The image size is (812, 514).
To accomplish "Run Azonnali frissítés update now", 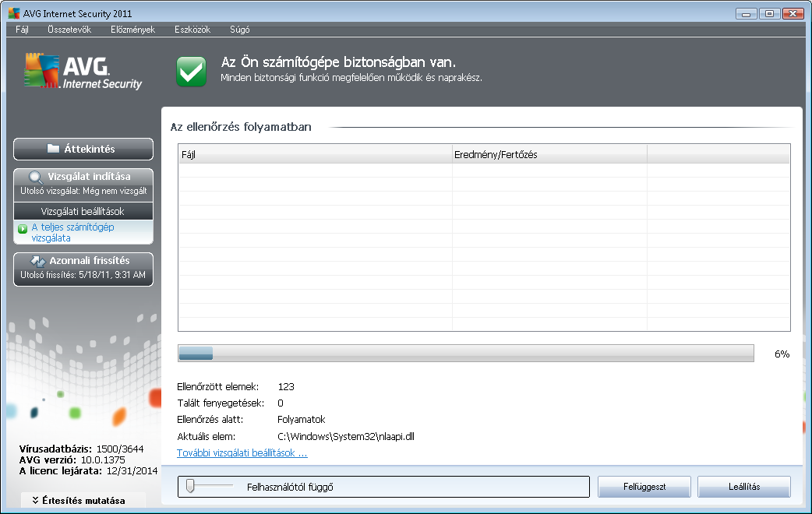I will 83,269.
